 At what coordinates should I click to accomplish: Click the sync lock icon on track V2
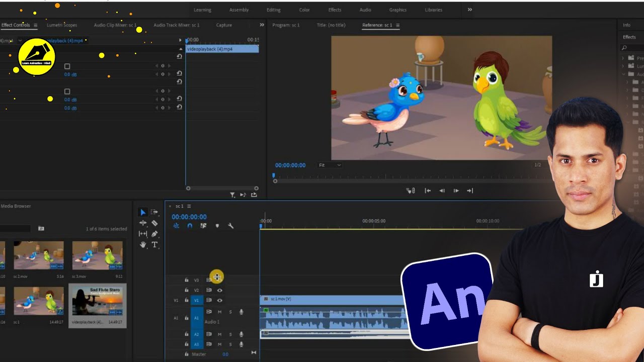pyautogui.click(x=209, y=290)
